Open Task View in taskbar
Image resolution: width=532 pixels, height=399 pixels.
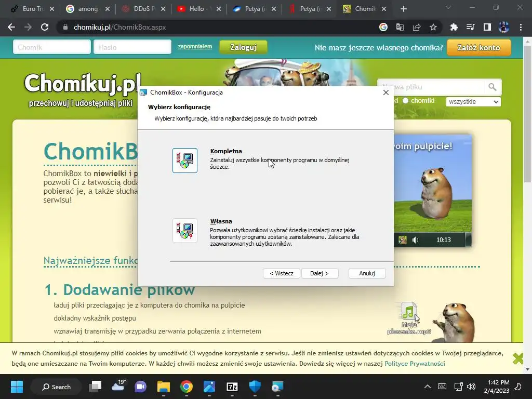95,387
